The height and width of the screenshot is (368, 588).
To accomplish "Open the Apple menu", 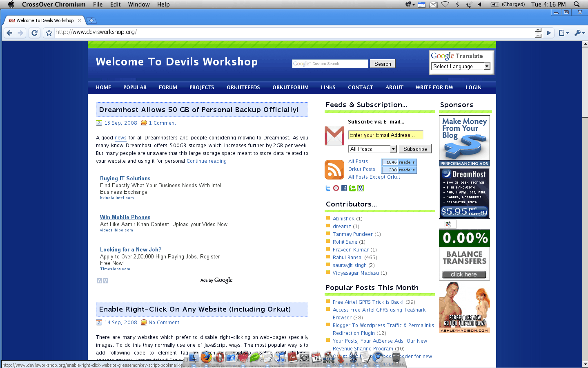I will coord(11,4).
